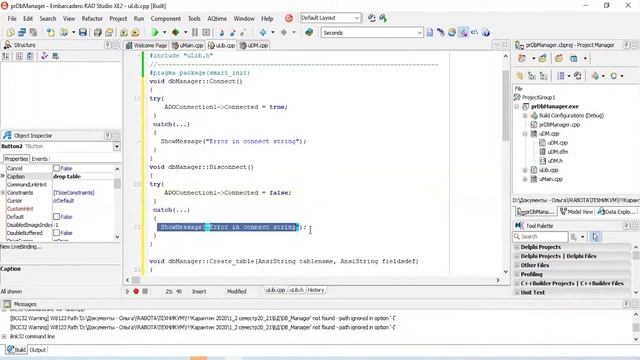
Task: Select prDbManager.cpp in the project tree
Action: [559, 124]
